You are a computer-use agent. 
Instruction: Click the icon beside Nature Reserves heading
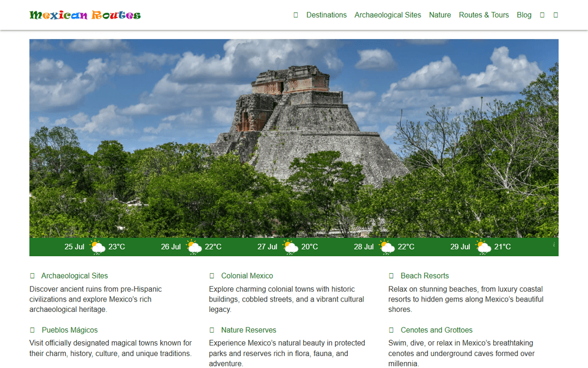point(212,330)
